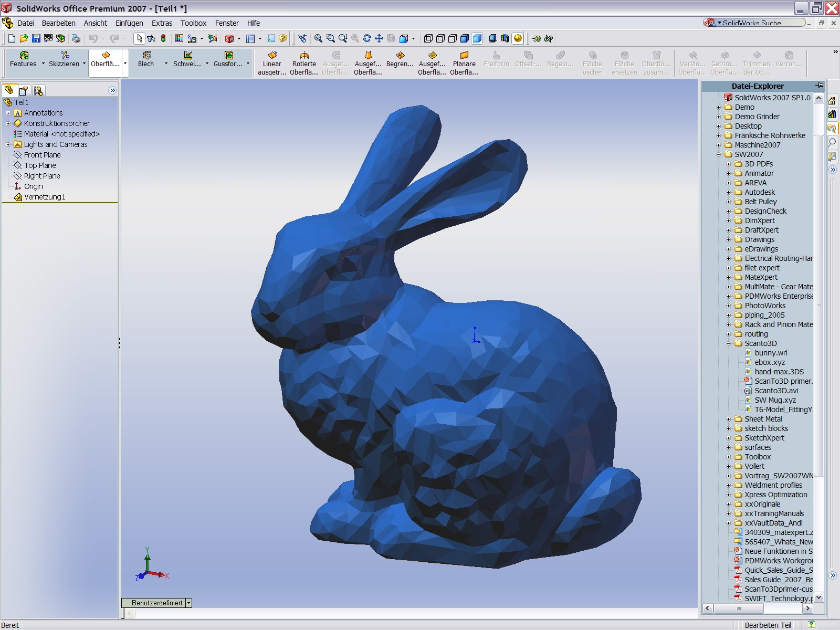Open the Toolbox menu
Image resolution: width=840 pixels, height=630 pixels.
coord(193,23)
